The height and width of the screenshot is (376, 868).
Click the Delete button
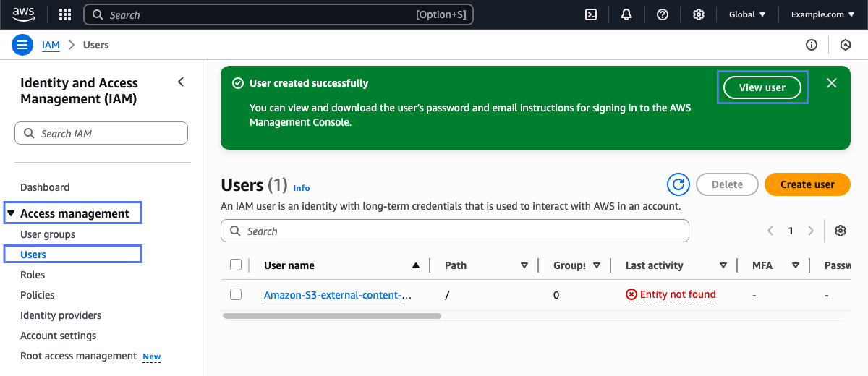point(727,184)
